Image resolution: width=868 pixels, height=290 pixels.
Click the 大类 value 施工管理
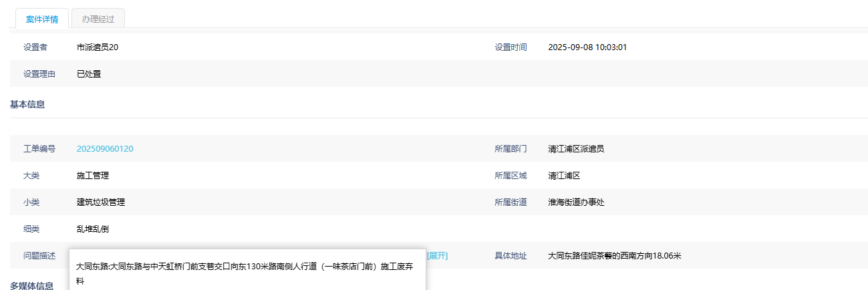coord(93,176)
